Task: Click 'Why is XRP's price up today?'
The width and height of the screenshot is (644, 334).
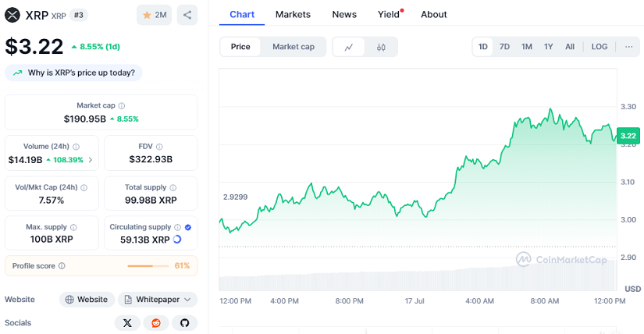Action: tap(73, 73)
